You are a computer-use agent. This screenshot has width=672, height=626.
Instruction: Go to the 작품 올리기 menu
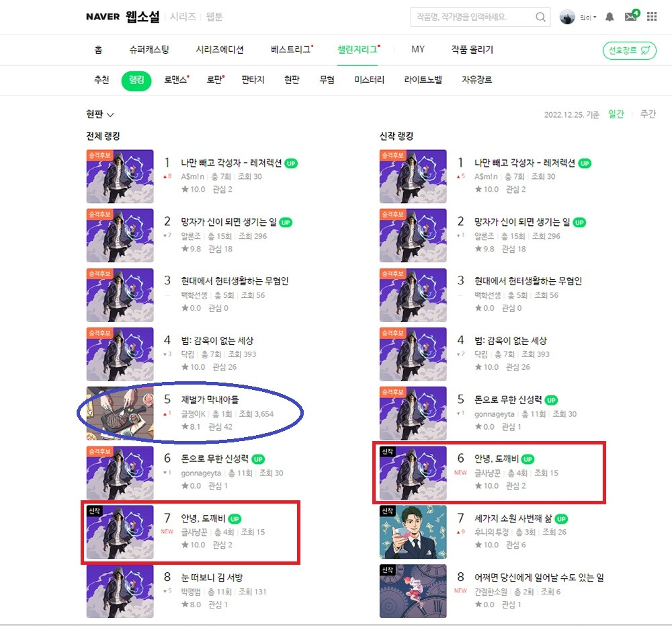(472, 50)
